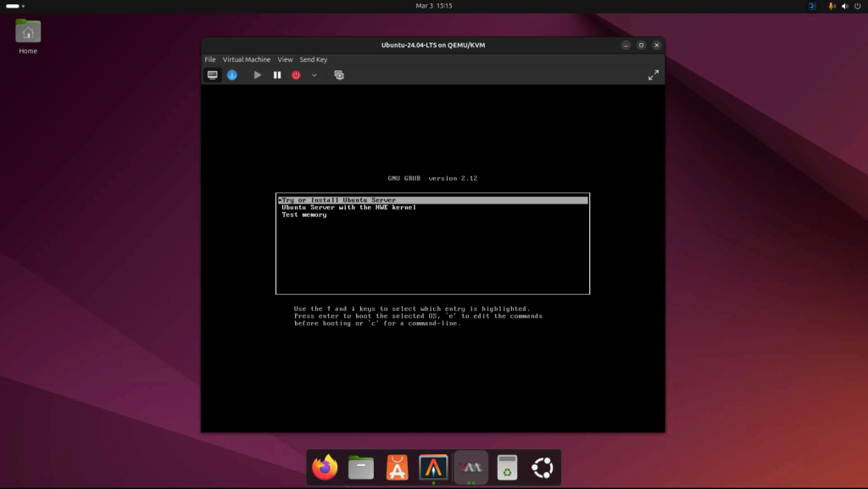The height and width of the screenshot is (489, 868).
Task: Open the Virtual Machine menu
Action: tap(247, 59)
